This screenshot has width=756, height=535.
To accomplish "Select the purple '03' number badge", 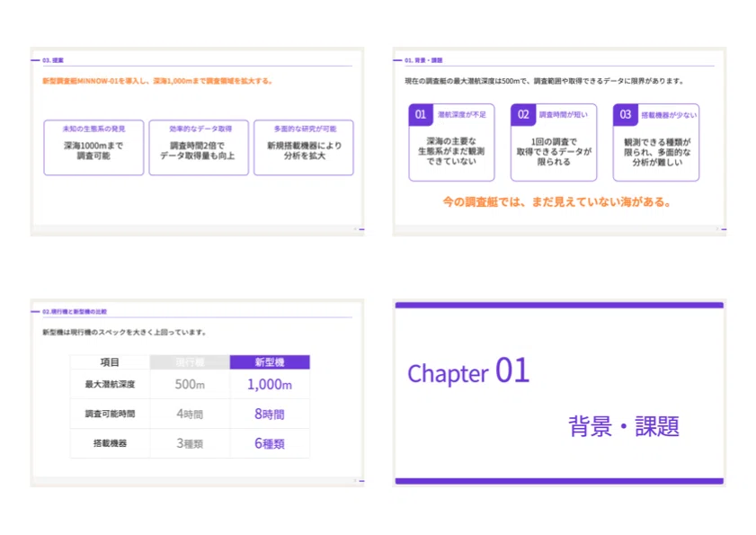I will [626, 115].
